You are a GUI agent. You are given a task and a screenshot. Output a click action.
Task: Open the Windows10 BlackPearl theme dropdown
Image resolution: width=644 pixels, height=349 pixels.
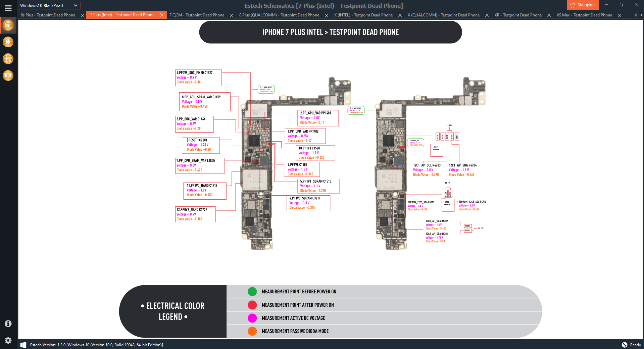pyautogui.click(x=49, y=5)
